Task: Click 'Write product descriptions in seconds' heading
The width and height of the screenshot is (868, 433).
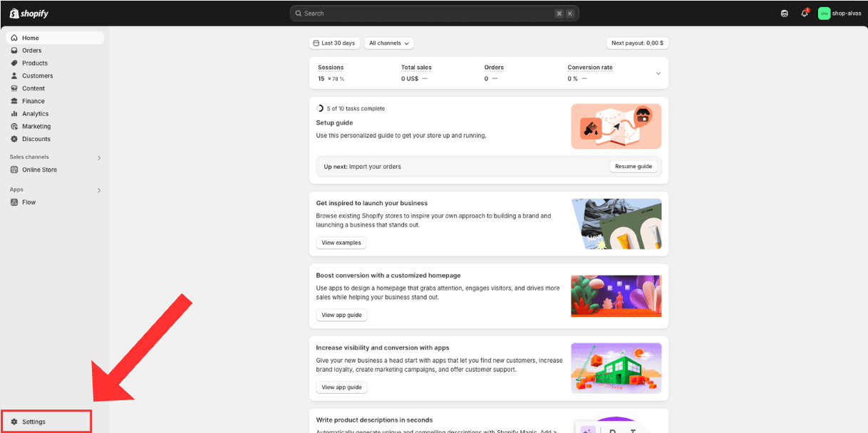Action: (374, 420)
